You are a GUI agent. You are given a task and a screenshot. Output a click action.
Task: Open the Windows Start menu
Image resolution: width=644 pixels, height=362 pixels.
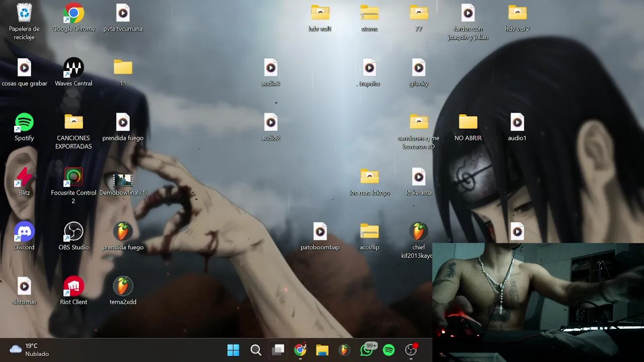click(x=233, y=350)
